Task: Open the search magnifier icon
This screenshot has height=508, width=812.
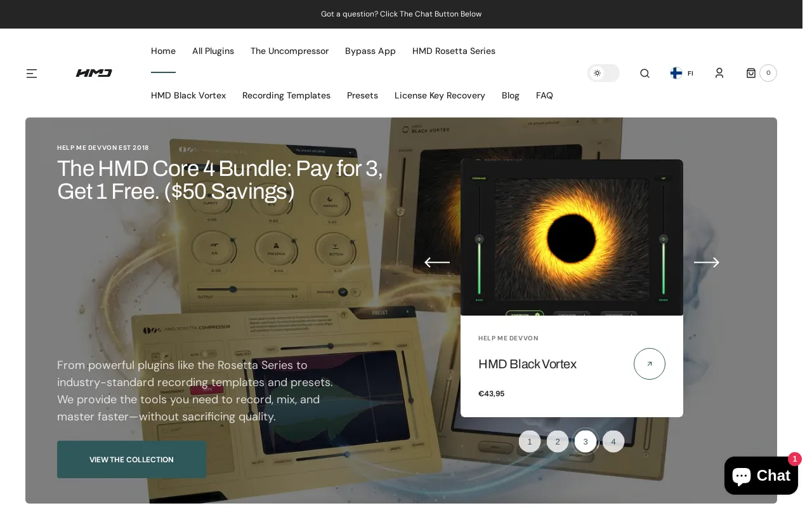Action: click(x=645, y=74)
